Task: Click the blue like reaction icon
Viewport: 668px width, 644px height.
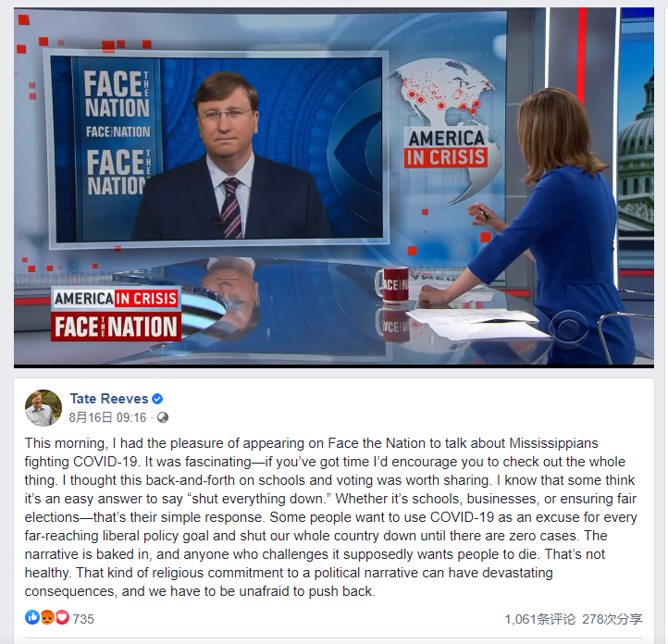Action: (32, 617)
